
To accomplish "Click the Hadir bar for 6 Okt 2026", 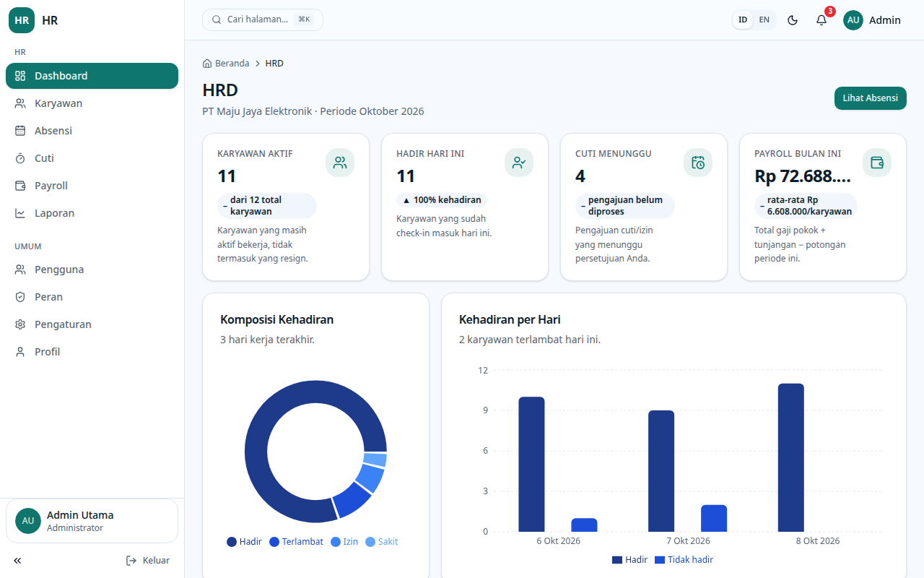I will tap(531, 465).
